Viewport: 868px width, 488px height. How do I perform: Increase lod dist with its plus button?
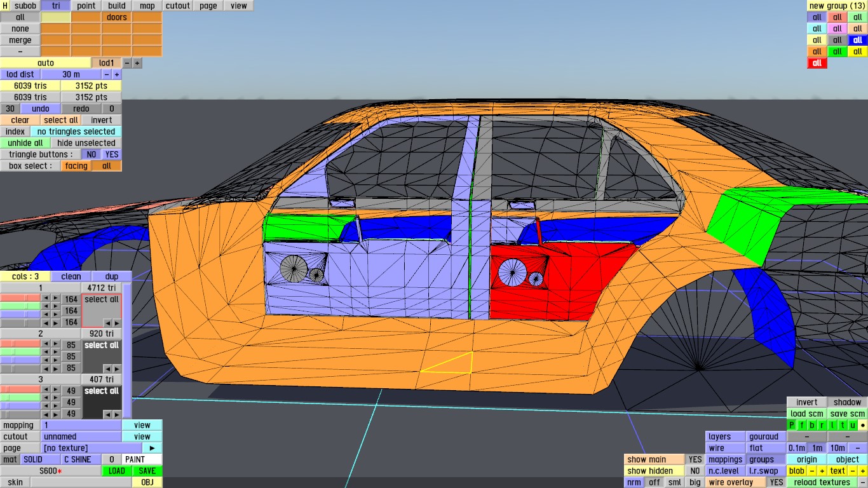click(117, 74)
